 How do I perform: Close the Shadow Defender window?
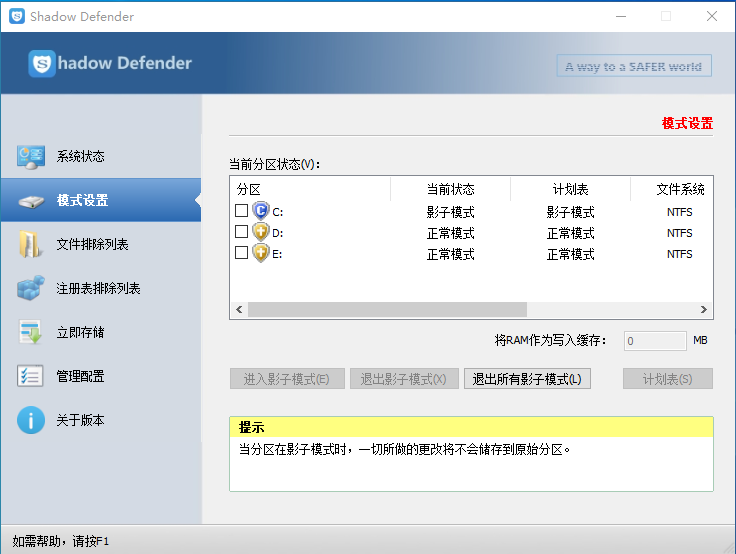click(x=712, y=16)
